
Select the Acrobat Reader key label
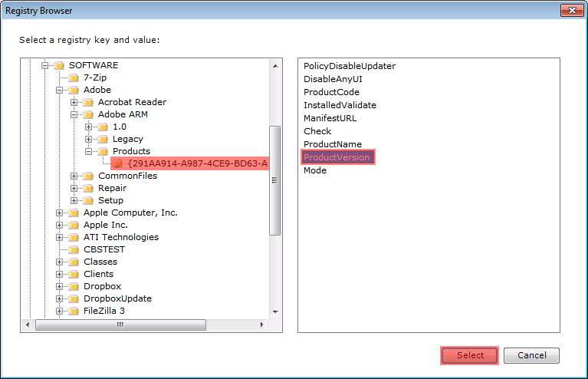(132, 102)
